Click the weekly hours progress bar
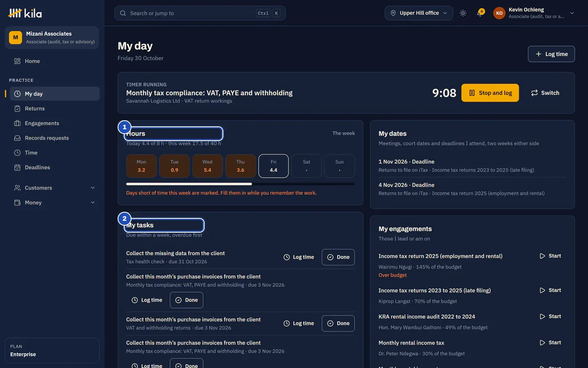Image resolution: width=588 pixels, height=368 pixels. tap(241, 184)
